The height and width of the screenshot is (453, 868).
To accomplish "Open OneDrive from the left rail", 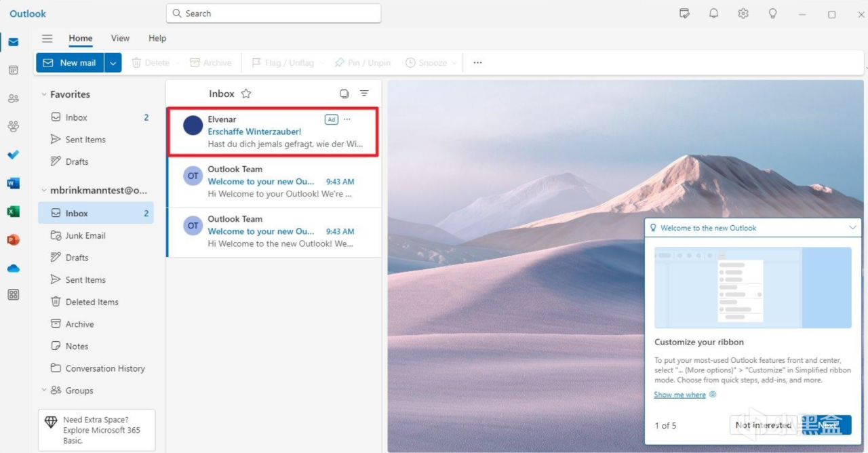I will click(x=14, y=268).
